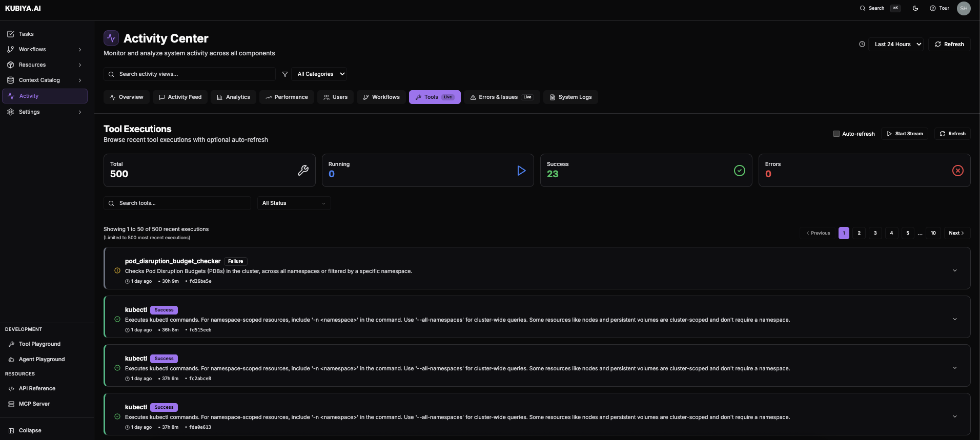Click the clock icon beside Last 24 Hours

coord(862,44)
